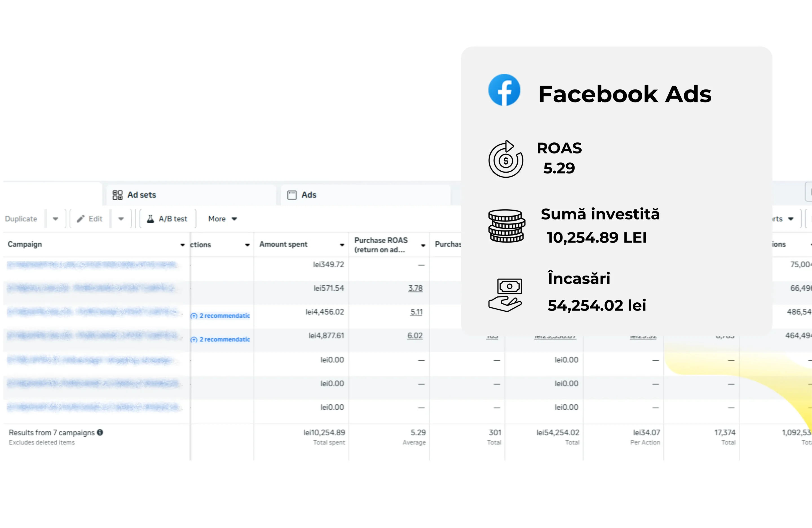Open the dropdown arrow next to Duplicate
812x528 pixels.
[55, 219]
